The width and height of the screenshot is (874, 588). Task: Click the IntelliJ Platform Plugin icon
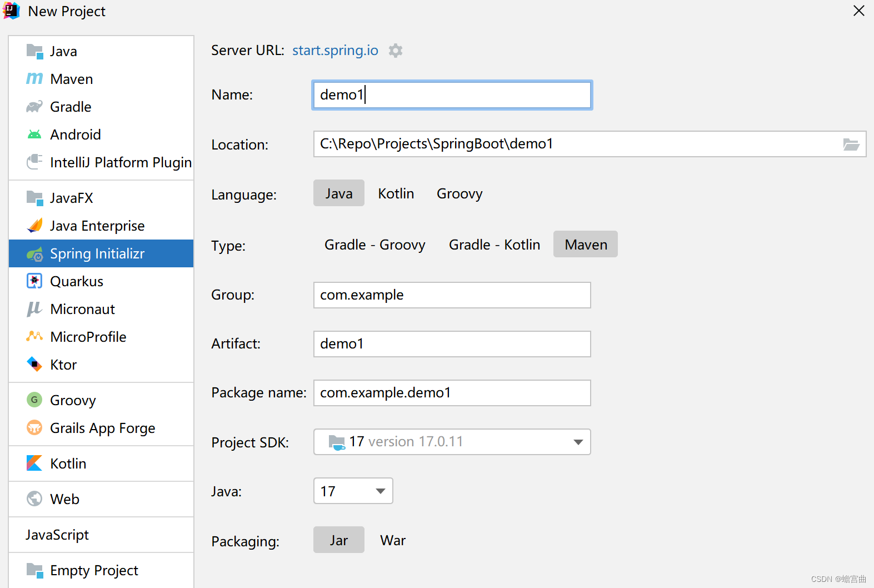coord(34,162)
